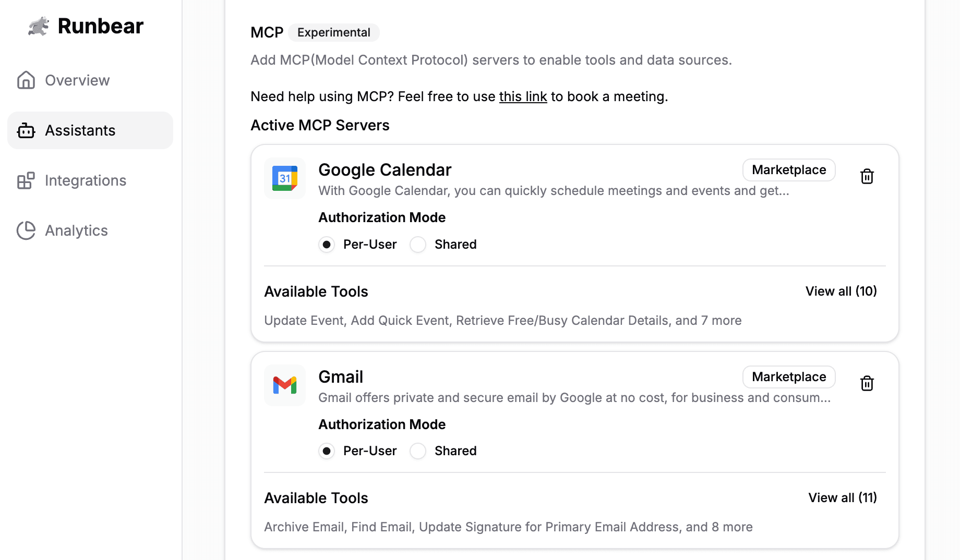
Task: Click the Integrations blocks icon
Action: pyautogui.click(x=26, y=180)
